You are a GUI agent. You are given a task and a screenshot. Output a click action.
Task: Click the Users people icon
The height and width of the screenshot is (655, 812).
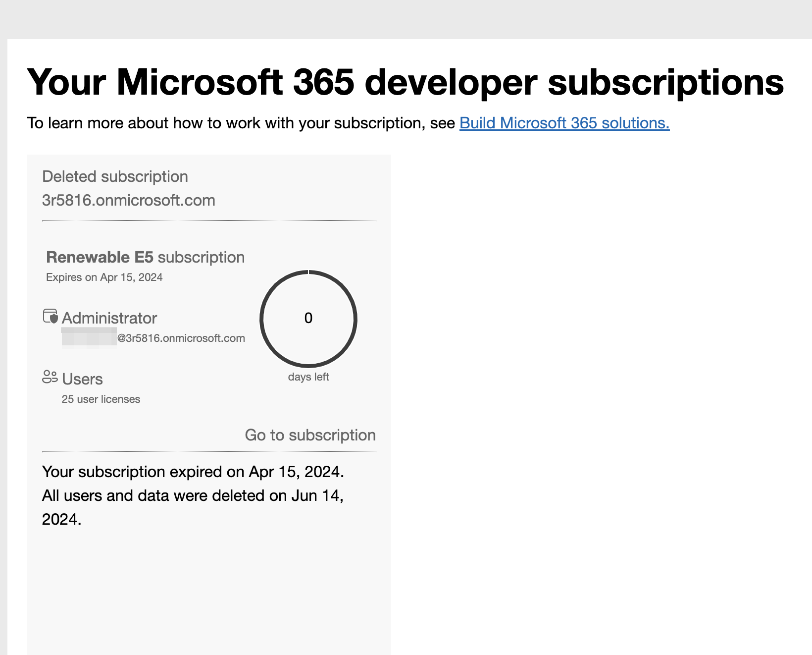click(x=50, y=377)
